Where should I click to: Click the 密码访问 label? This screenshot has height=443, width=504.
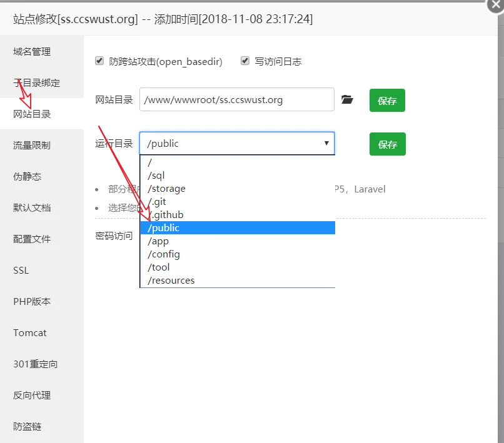click(114, 236)
